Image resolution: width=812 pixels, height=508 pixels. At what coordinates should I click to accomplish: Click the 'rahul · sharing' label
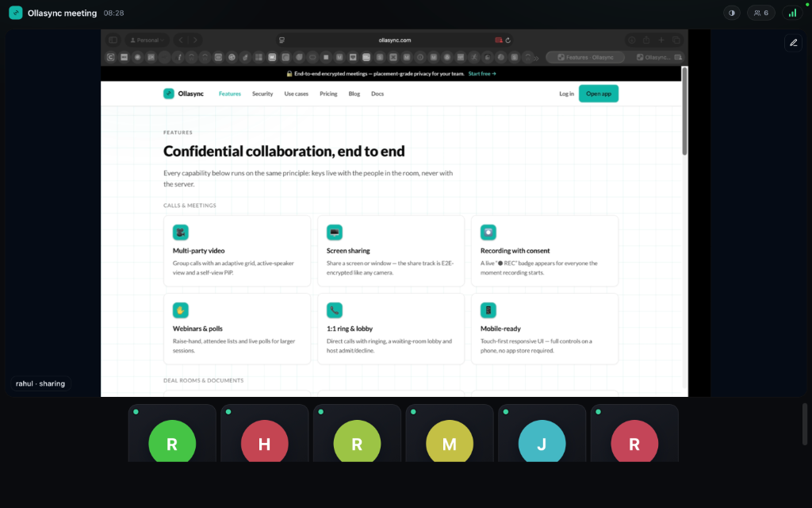coord(40,383)
